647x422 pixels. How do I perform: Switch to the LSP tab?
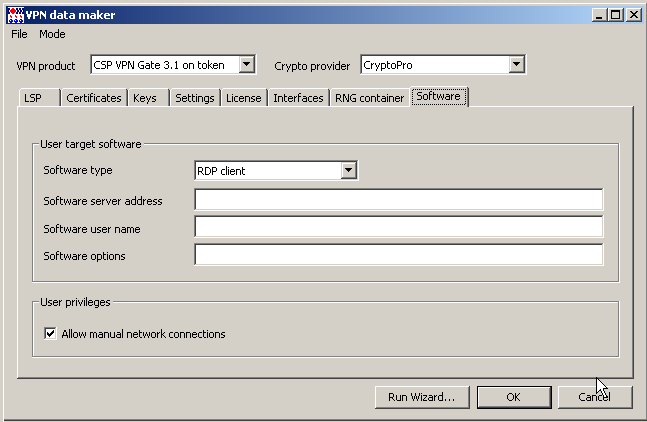point(33,98)
